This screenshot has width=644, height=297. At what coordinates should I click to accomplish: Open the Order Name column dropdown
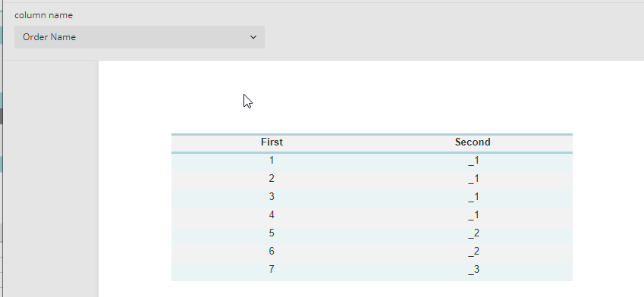(140, 37)
